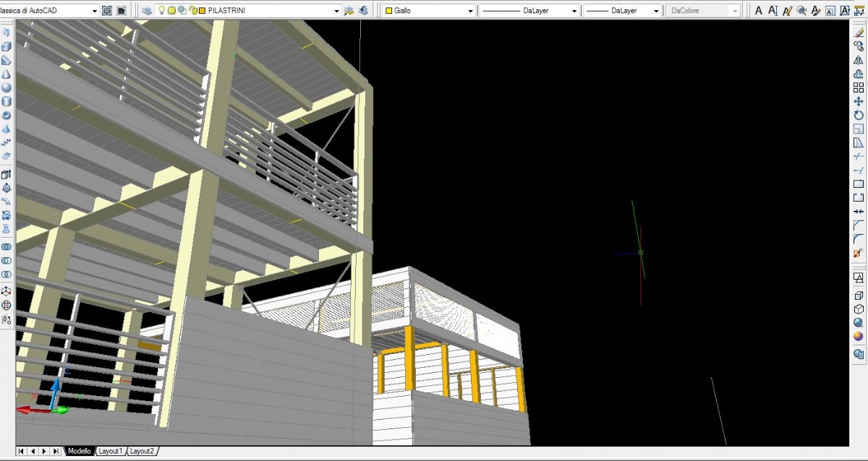The image size is (868, 461).
Task: Go to the next layout tab arrow
Action: (x=44, y=451)
